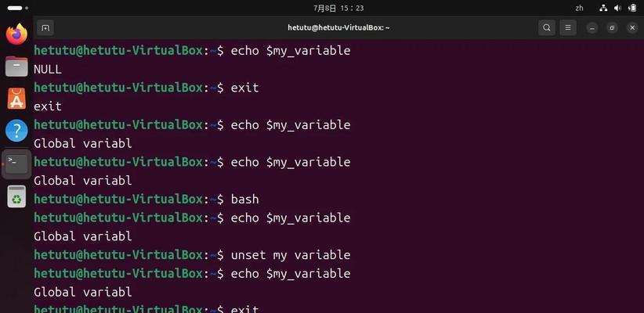The height and width of the screenshot is (313, 644).
Task: Maximize the terminal window
Action: tap(612, 28)
